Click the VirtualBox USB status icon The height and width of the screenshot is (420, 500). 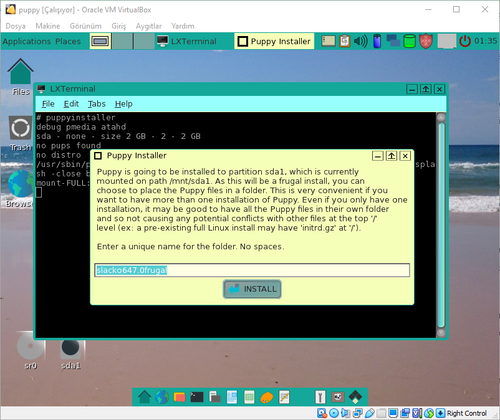[370, 413]
